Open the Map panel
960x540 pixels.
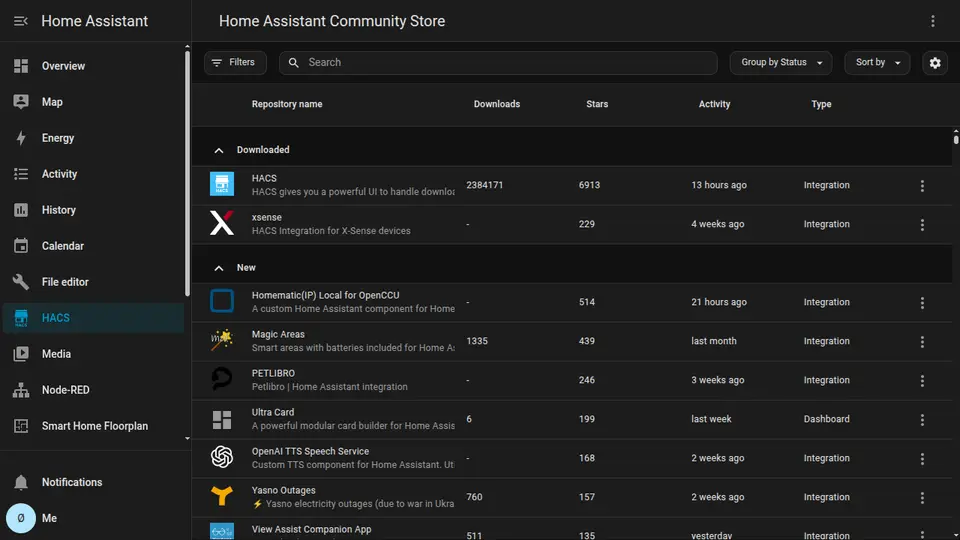click(93, 102)
